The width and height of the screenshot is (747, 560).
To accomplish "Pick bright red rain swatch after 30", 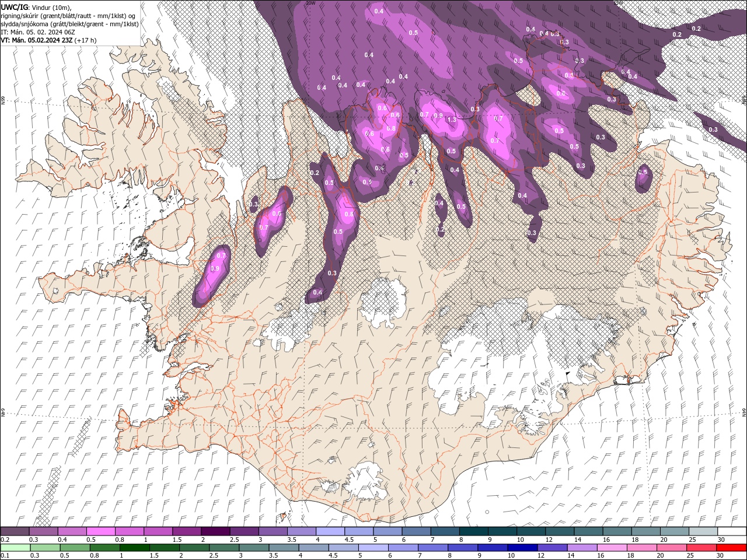I will pyautogui.click(x=732, y=548).
